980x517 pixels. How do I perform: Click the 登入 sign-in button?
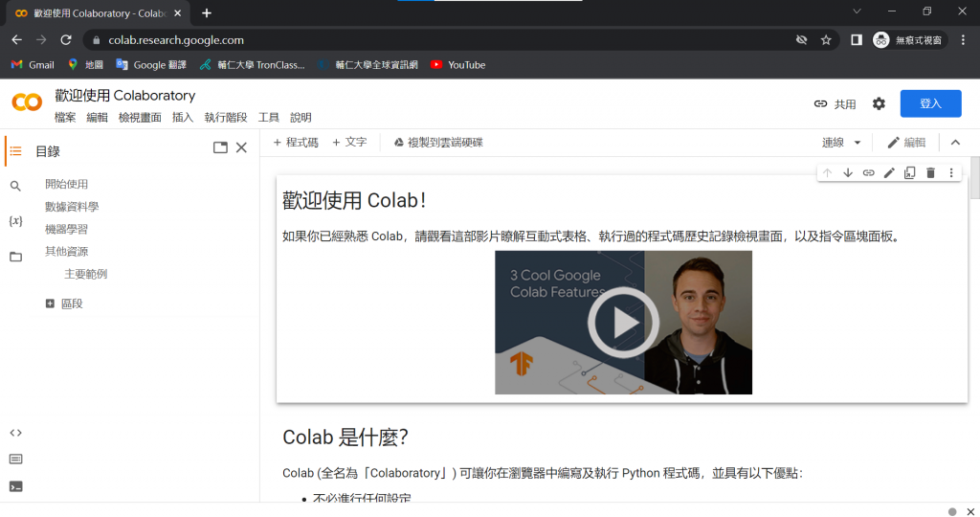(x=930, y=103)
